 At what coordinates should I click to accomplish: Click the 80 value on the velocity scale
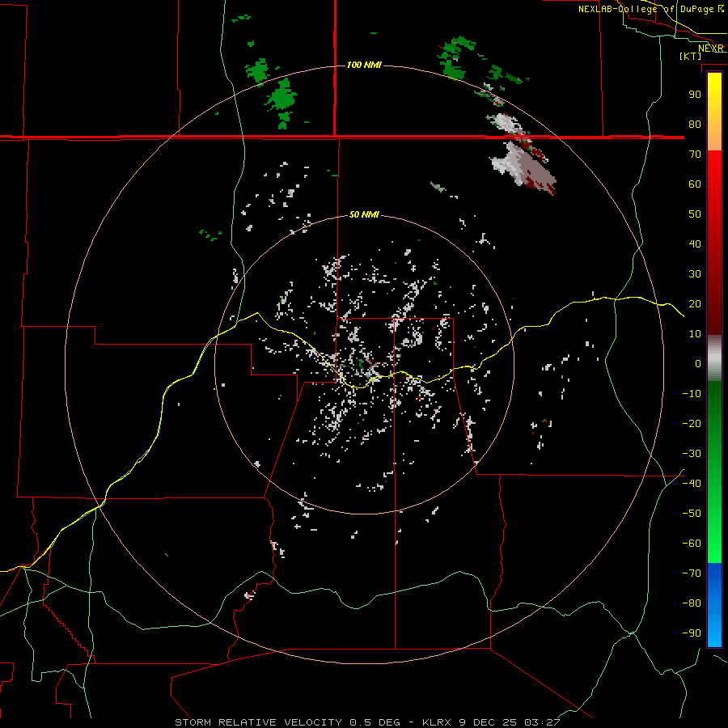click(x=695, y=125)
